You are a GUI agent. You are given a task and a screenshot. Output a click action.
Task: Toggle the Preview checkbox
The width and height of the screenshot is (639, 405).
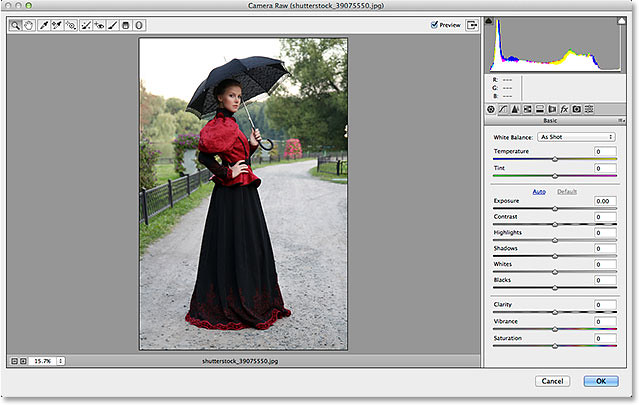[434, 25]
